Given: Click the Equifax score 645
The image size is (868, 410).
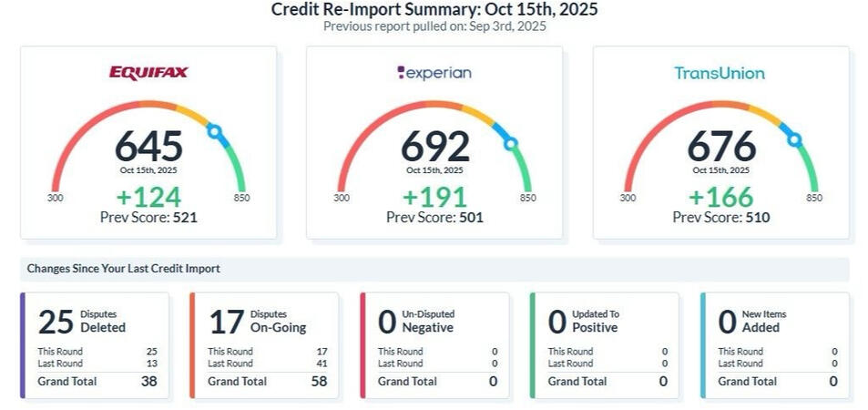Looking at the screenshot, I should tap(148, 147).
